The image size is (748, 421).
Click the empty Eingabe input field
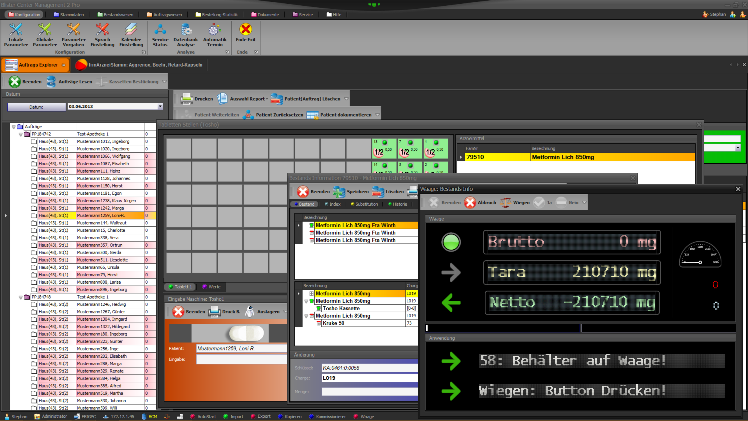click(x=242, y=359)
